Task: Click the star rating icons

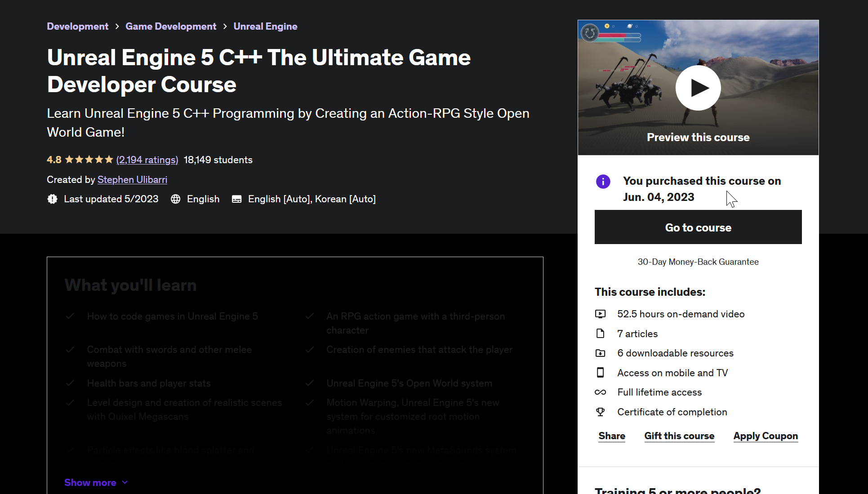Action: 89,160
